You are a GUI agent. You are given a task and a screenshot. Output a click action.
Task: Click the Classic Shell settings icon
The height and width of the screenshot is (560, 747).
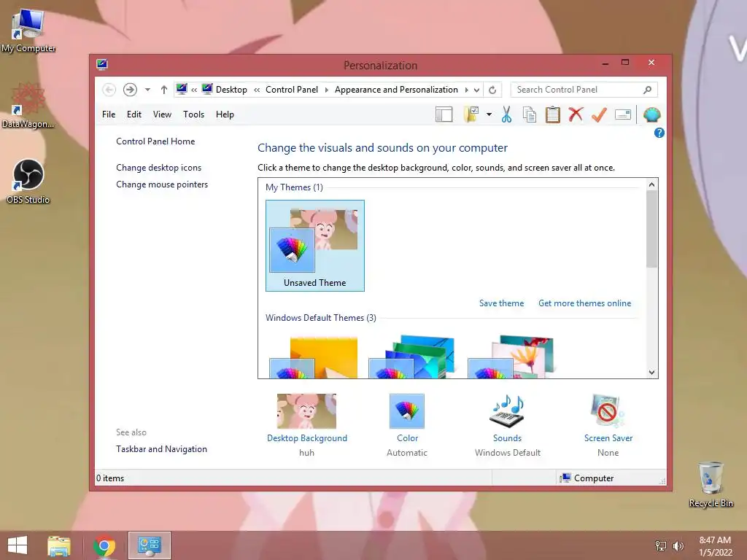coord(651,114)
